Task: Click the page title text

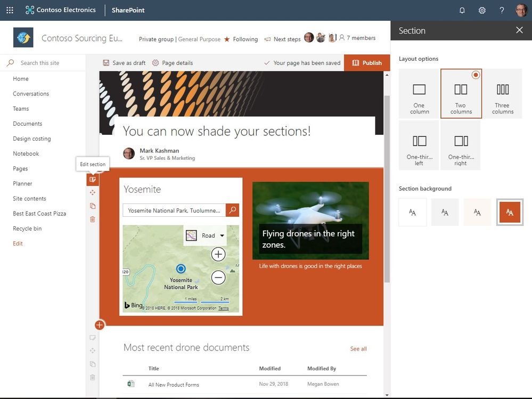Action: click(217, 131)
